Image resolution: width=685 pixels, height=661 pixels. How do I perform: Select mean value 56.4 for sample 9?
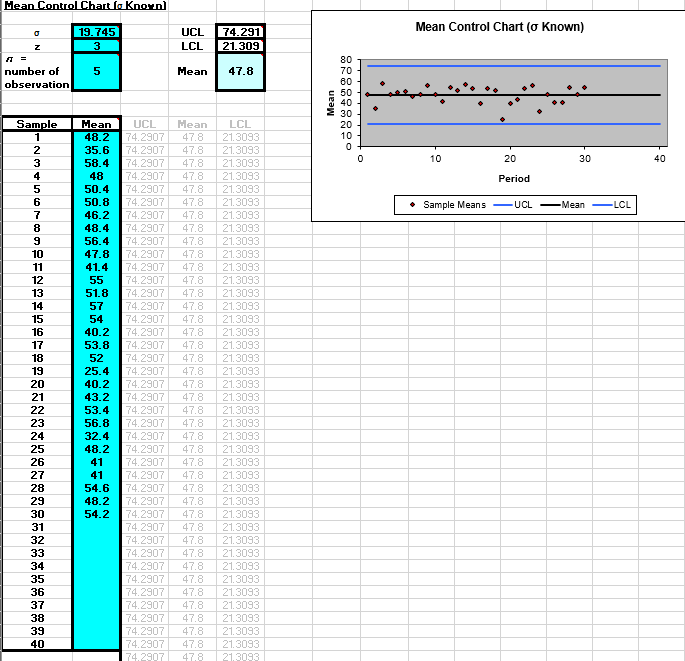point(97,241)
